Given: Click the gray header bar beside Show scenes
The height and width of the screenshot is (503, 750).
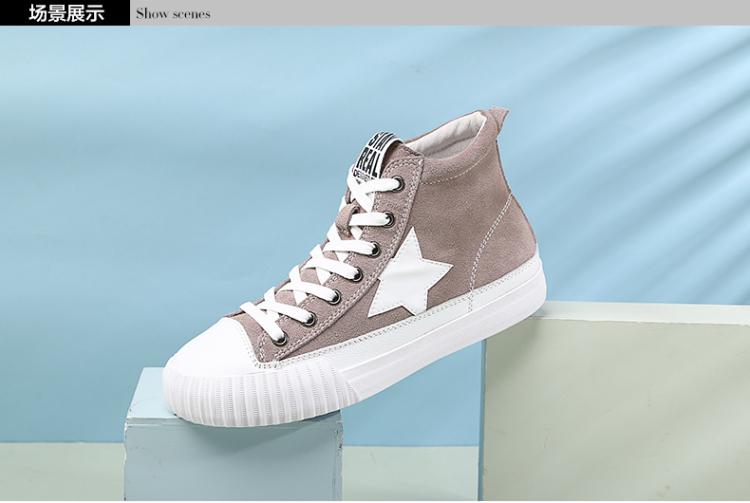Looking at the screenshot, I should [x=480, y=13].
